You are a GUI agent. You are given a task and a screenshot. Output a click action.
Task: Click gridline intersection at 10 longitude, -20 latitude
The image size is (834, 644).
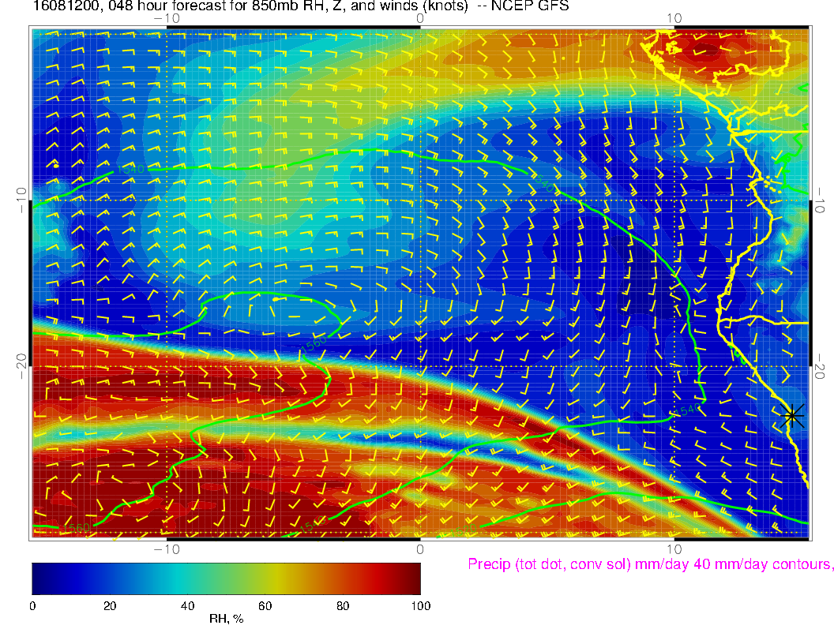pos(674,366)
